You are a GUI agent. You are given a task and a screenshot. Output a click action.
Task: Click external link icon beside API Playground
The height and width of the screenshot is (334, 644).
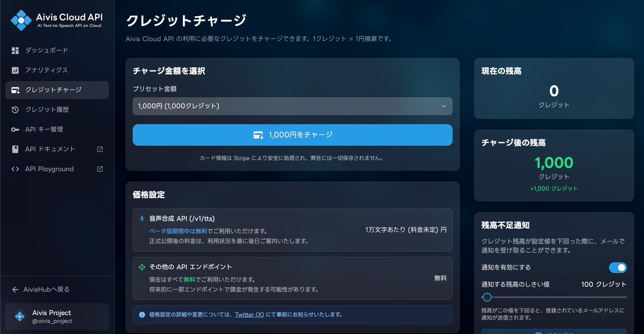coord(100,169)
